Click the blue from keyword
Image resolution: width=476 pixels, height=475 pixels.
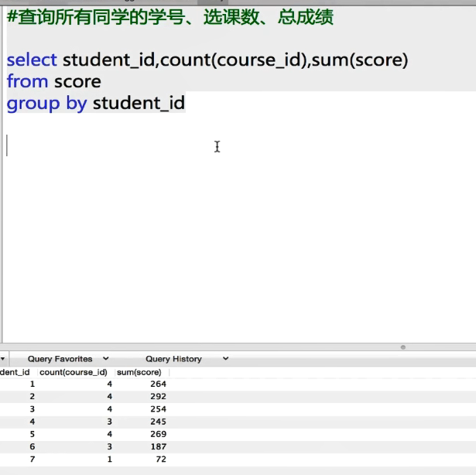pyautogui.click(x=27, y=81)
